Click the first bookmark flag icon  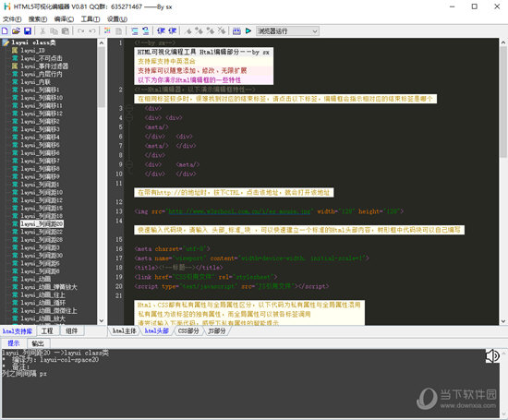[x=187, y=31]
